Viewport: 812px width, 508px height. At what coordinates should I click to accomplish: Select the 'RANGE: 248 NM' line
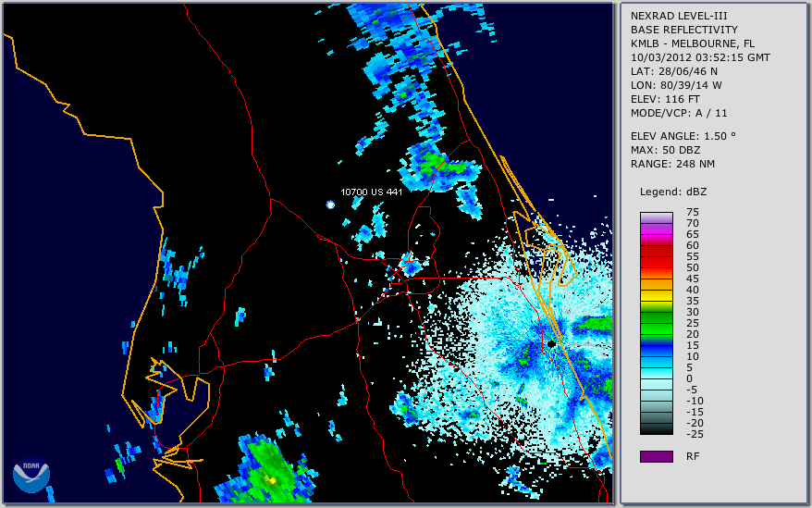tap(672, 165)
